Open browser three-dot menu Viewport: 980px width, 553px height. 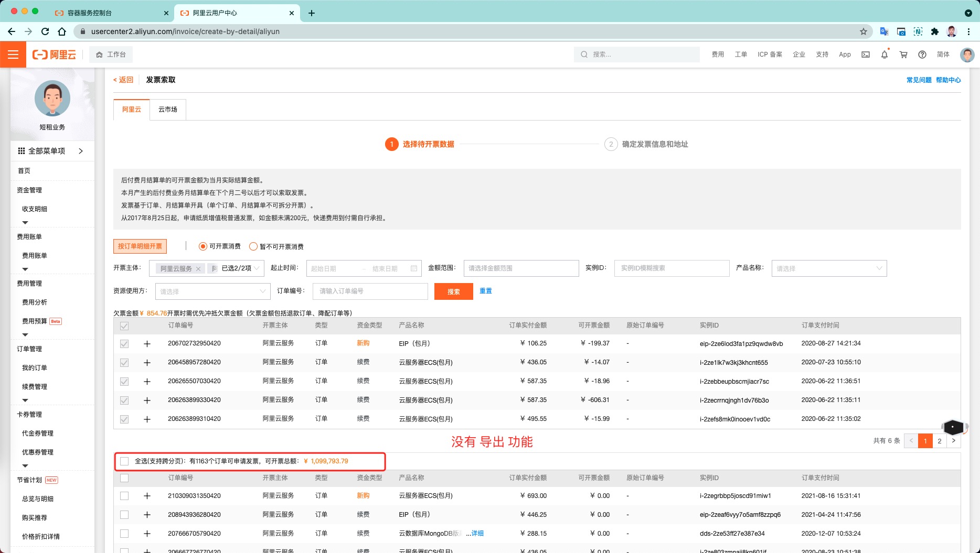click(969, 31)
